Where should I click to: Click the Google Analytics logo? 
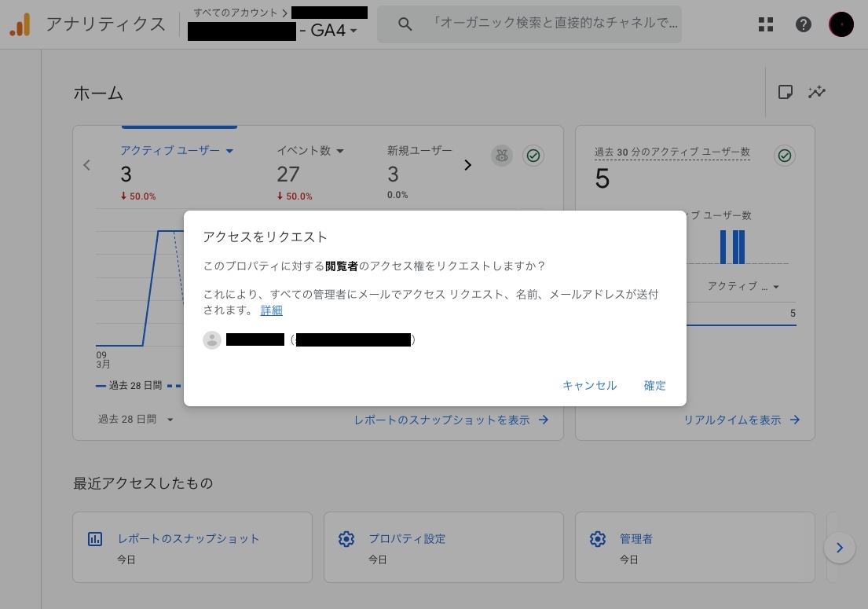point(20,24)
